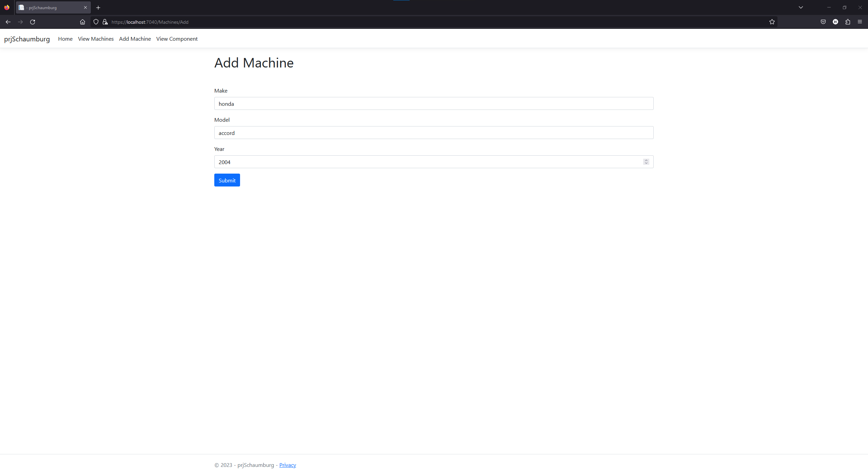
Task: Click Add Machine navigation item
Action: coord(135,38)
